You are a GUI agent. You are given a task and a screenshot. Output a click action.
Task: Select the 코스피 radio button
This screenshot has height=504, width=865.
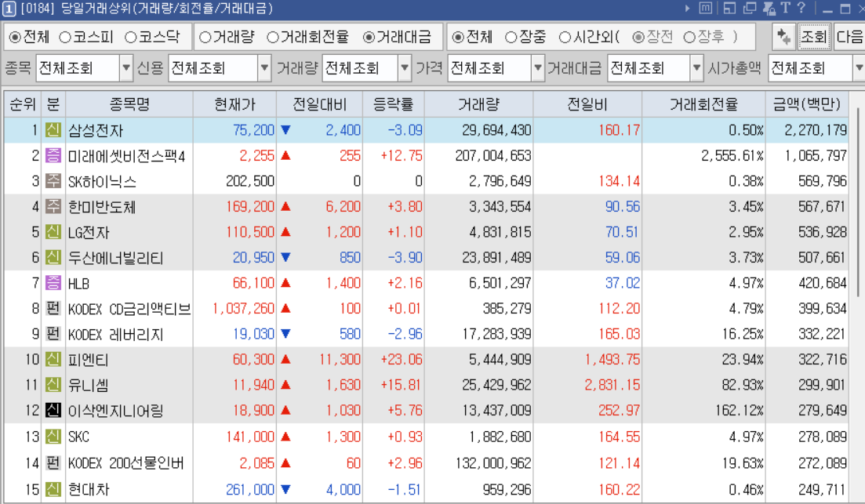coord(65,37)
